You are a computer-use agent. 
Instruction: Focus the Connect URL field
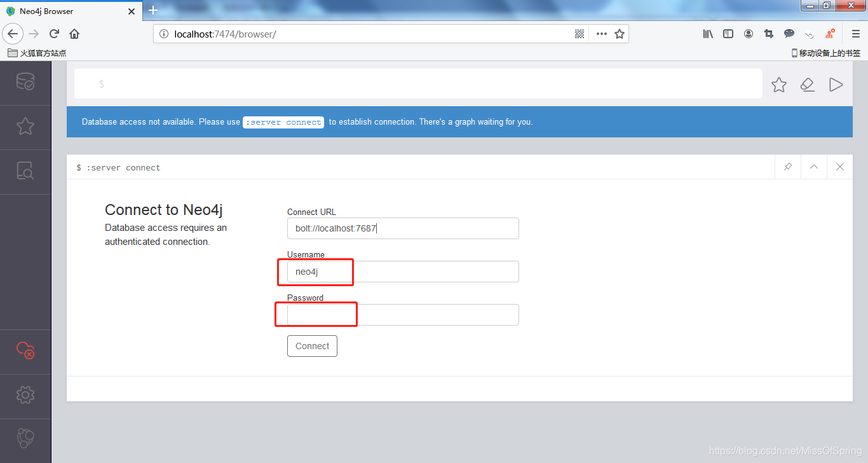[x=403, y=228]
